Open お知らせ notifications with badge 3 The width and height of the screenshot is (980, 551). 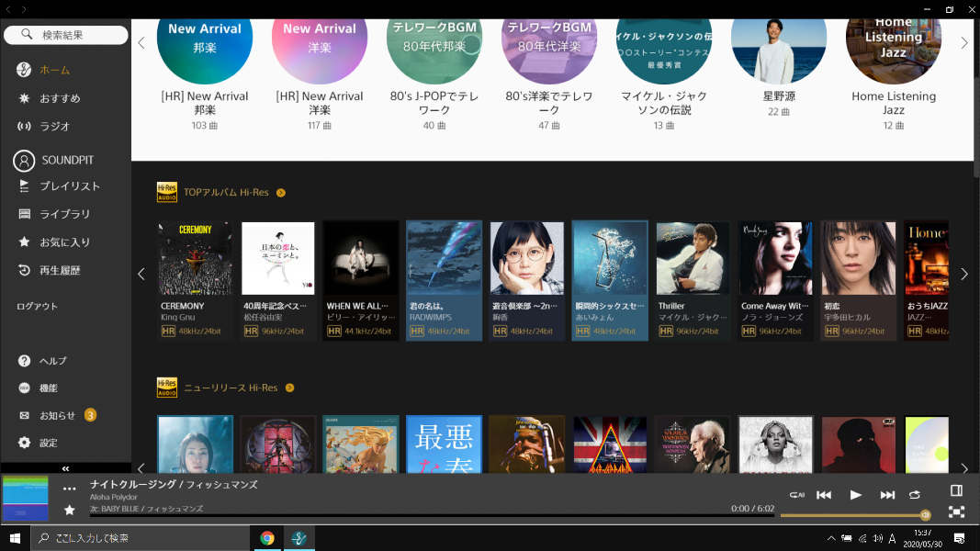(x=56, y=415)
